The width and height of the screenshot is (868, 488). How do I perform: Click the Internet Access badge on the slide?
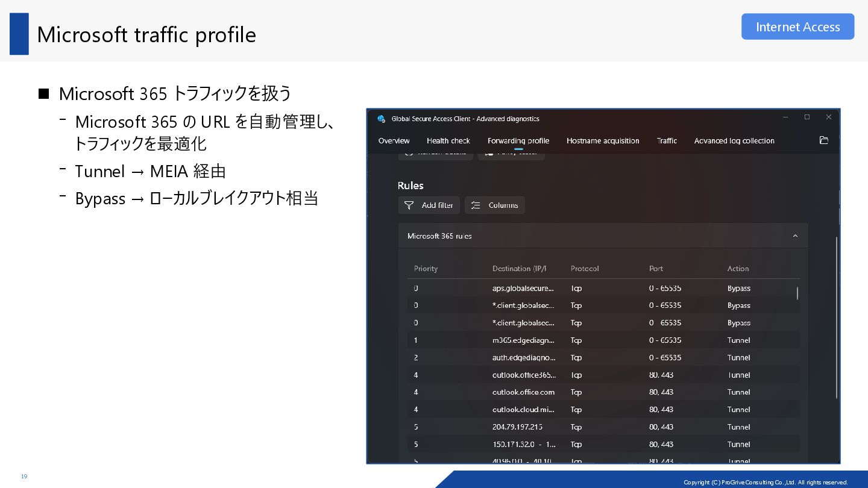pos(797,27)
